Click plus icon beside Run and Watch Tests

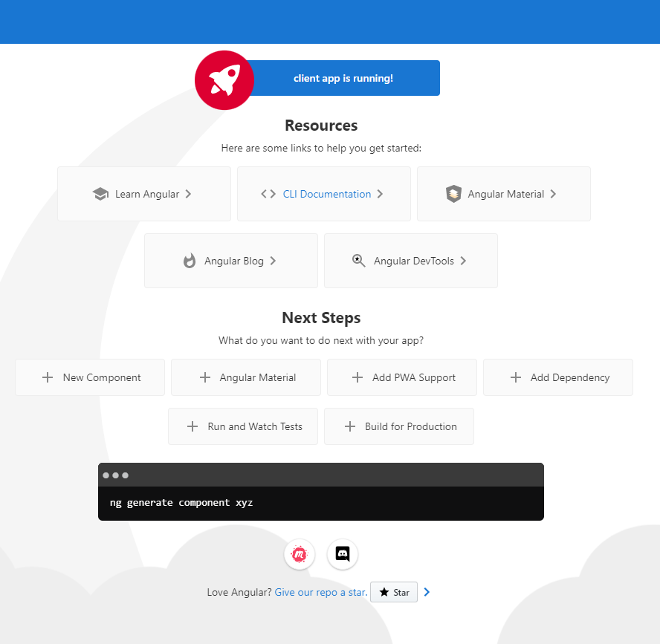[x=192, y=426]
